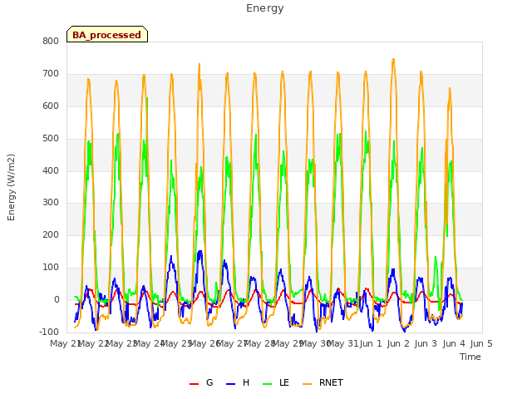Screen dimensions: 532x399
Task: Click the Energy (W/m2) axis label
Action: tap(11, 187)
